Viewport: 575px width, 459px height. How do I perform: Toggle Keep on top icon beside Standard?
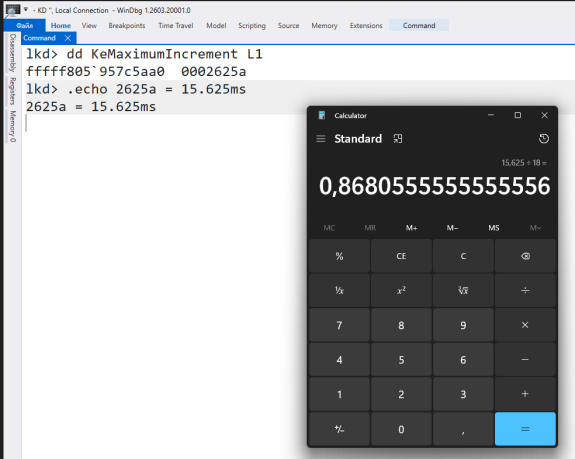click(398, 139)
